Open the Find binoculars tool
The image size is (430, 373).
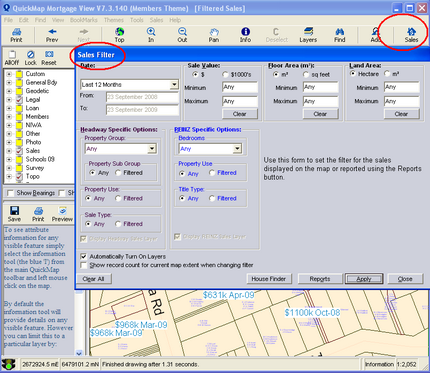point(340,35)
